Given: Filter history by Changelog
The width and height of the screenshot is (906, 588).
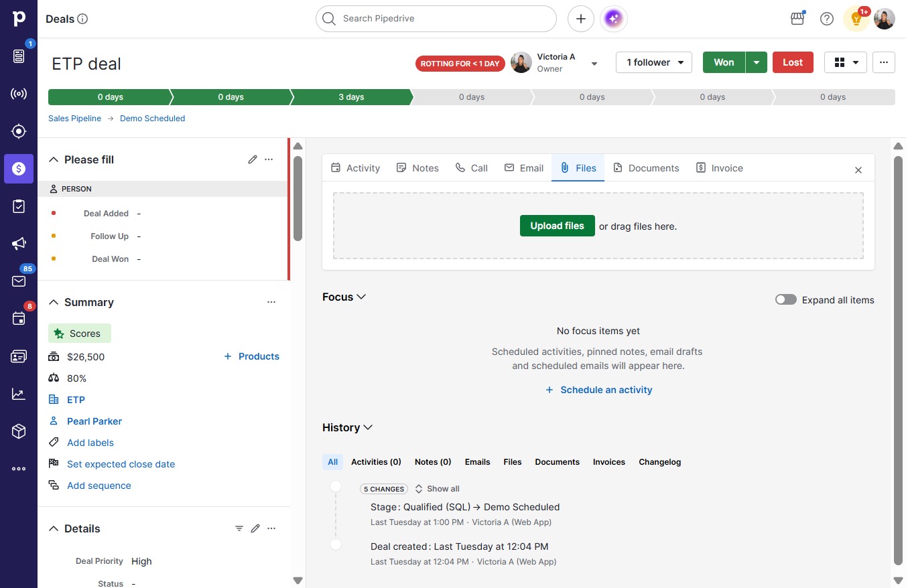Looking at the screenshot, I should 659,462.
